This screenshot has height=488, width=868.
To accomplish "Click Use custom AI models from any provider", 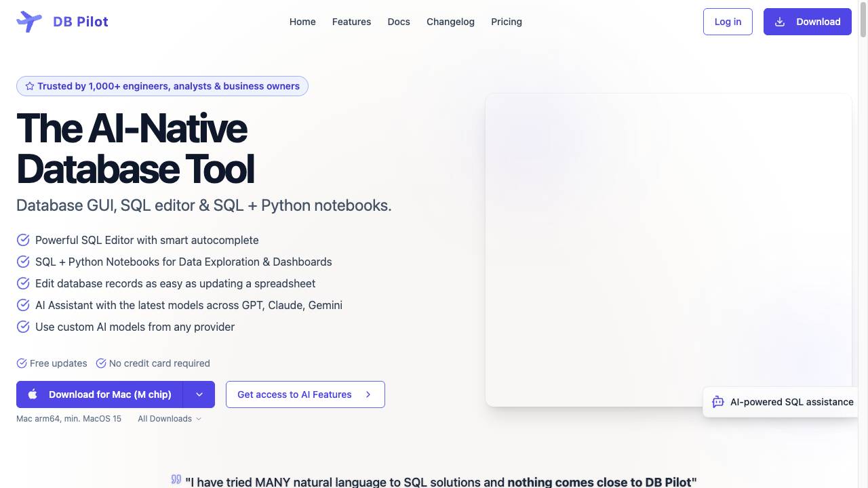I will tap(135, 327).
